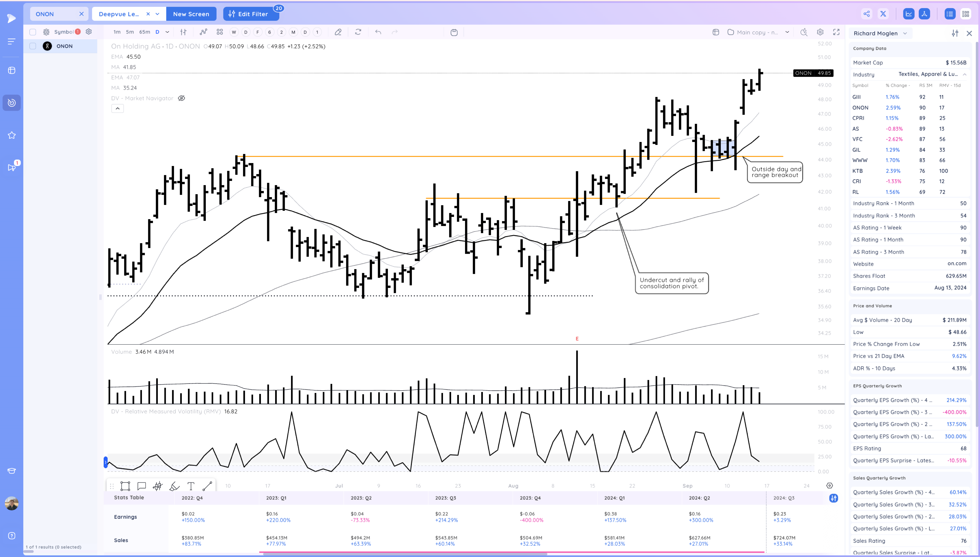Enter fullscreen chart mode
Image resolution: width=980 pixels, height=557 pixels.
click(836, 32)
